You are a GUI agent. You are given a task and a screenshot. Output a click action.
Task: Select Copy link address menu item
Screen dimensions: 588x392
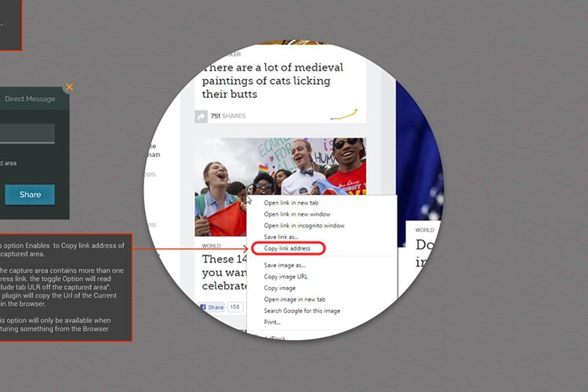287,249
